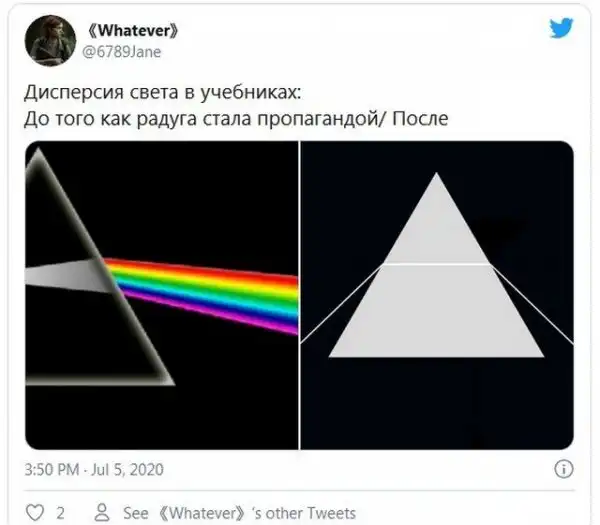Viewport: 600px width, 525px height.
Task: Click the person icon near See other Tweets
Action: click(x=102, y=512)
